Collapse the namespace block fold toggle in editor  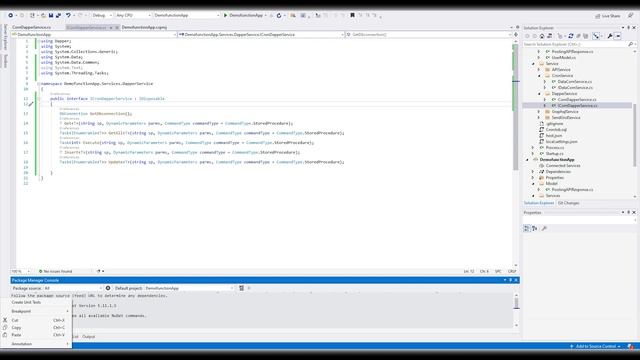pos(38,84)
